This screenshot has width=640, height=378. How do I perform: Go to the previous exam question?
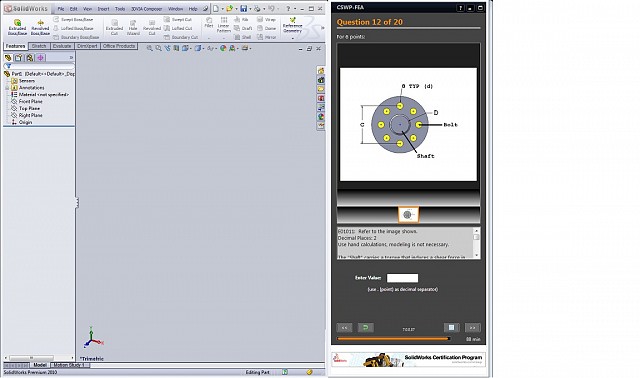click(x=344, y=328)
